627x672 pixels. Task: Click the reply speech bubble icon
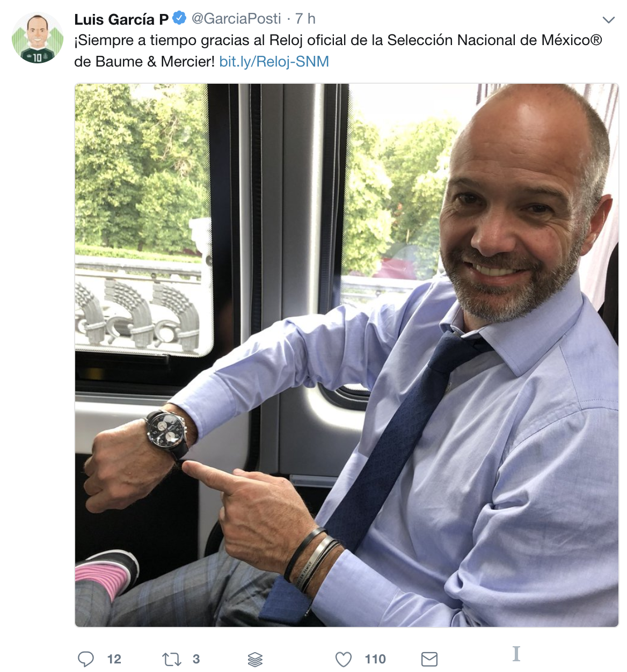[86, 659]
